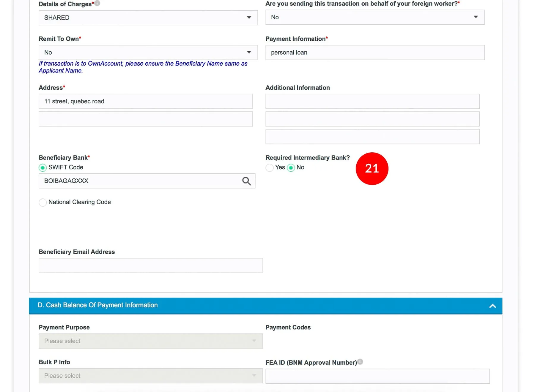535x392 pixels.
Task: Click the SWIFT code search magnifier icon
Action: tap(246, 181)
